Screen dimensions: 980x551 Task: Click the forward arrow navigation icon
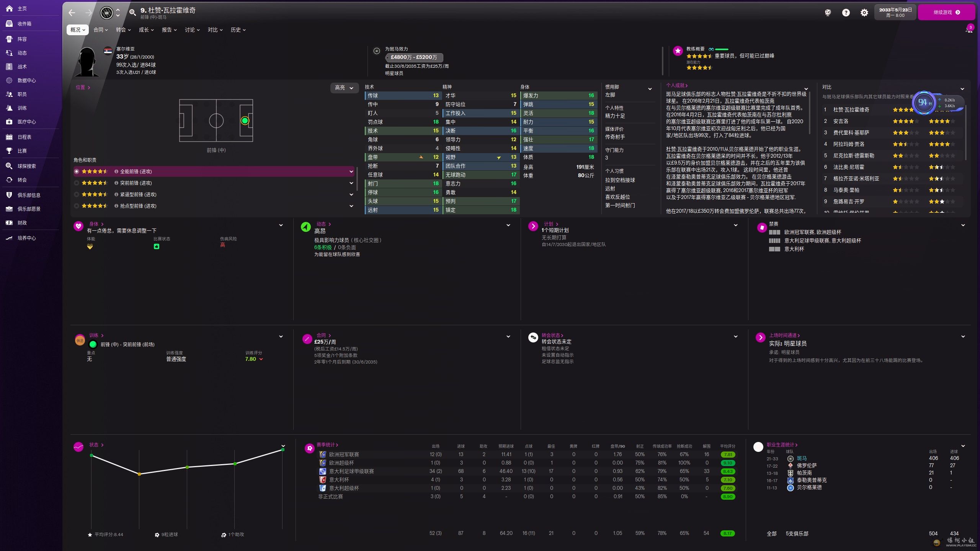88,13
